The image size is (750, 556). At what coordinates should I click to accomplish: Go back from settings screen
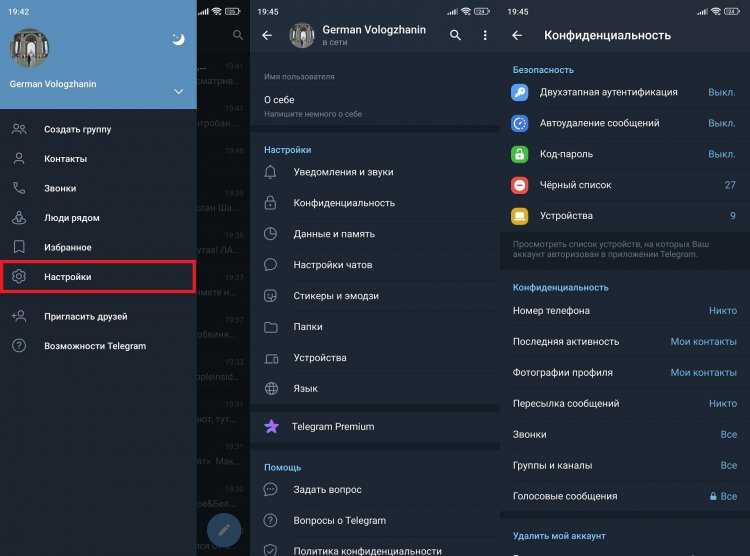tap(267, 35)
